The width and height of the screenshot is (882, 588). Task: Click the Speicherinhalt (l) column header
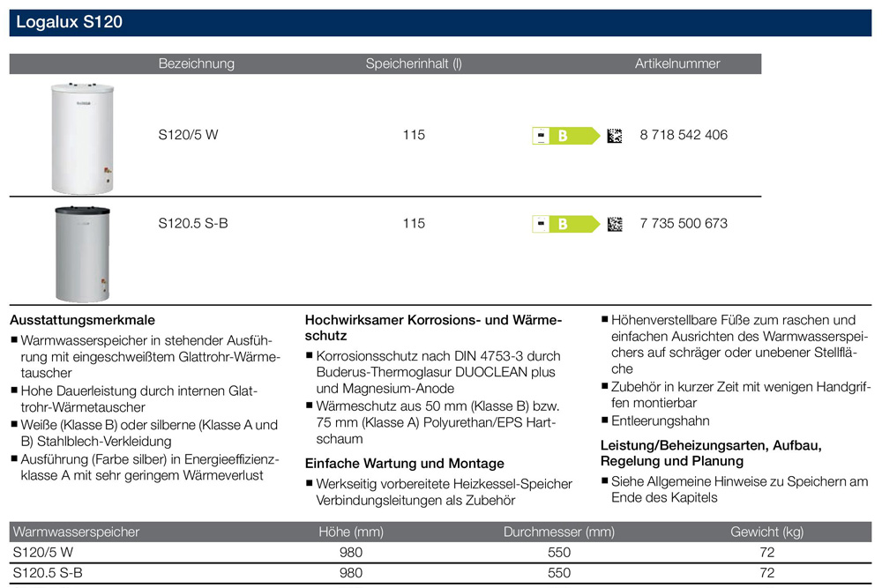coord(414,63)
